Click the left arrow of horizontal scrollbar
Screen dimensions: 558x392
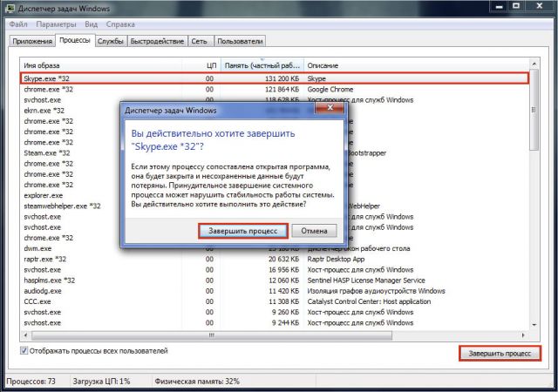pos(25,335)
